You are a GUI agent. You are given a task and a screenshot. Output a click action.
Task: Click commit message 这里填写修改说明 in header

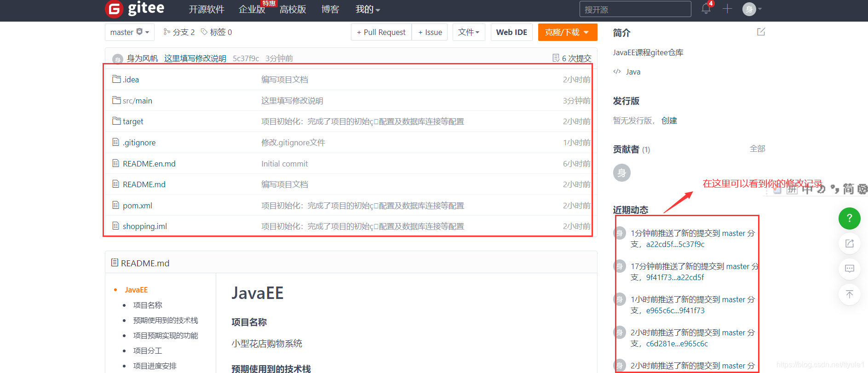[195, 58]
